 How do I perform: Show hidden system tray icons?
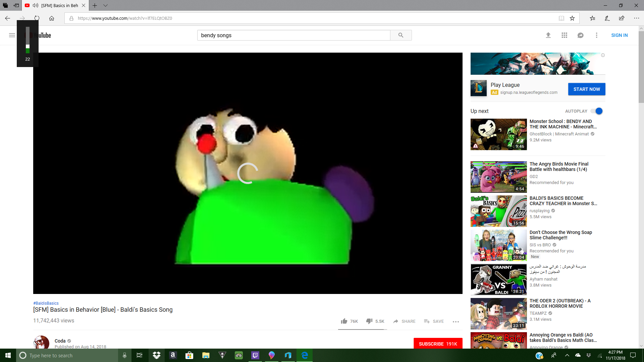pyautogui.click(x=567, y=355)
